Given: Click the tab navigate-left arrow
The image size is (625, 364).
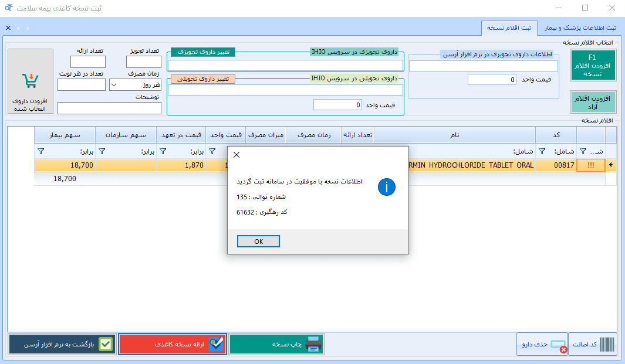Looking at the screenshot, I should [x=18, y=28].
